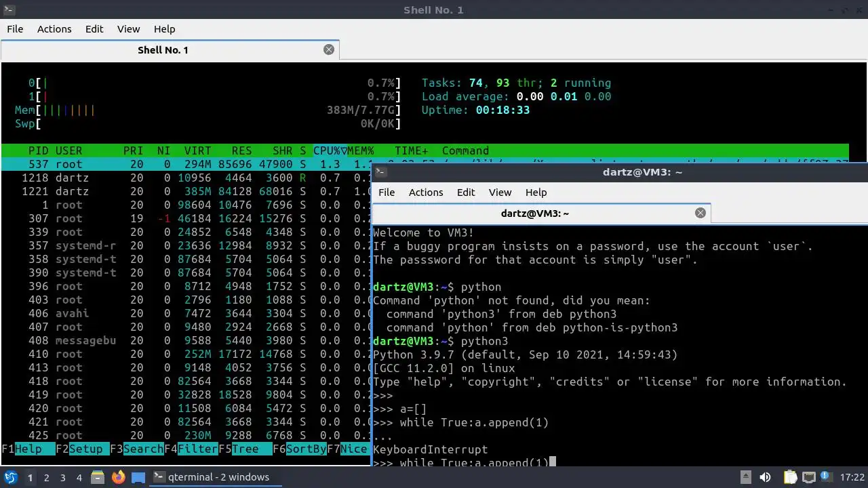This screenshot has width=868, height=488.
Task: Click the Load average text in htop
Action: (x=516, y=96)
